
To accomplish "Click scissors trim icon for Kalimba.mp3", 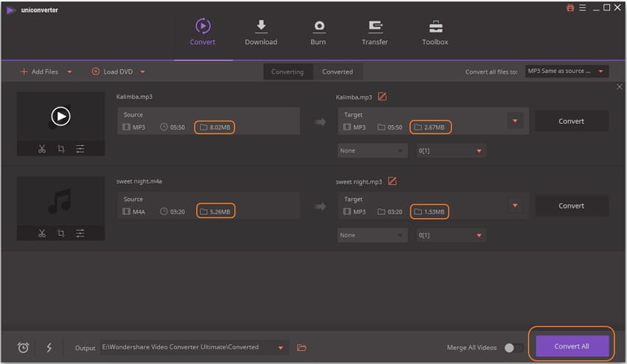I will coord(42,149).
